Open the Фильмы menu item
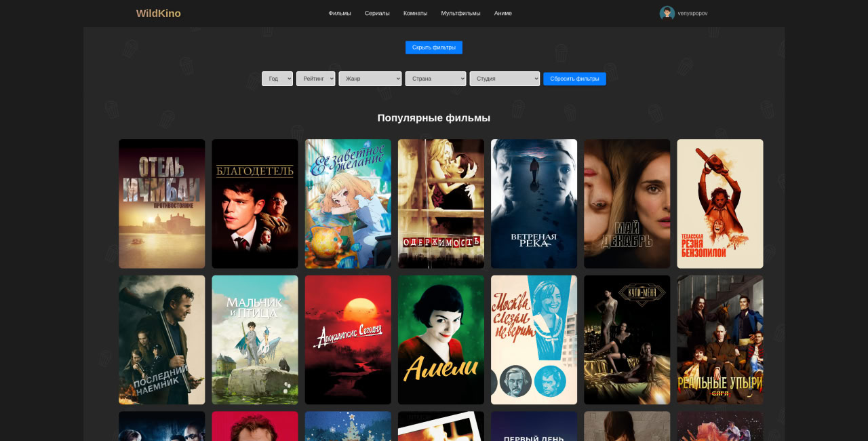The height and width of the screenshot is (441, 868). click(x=340, y=13)
